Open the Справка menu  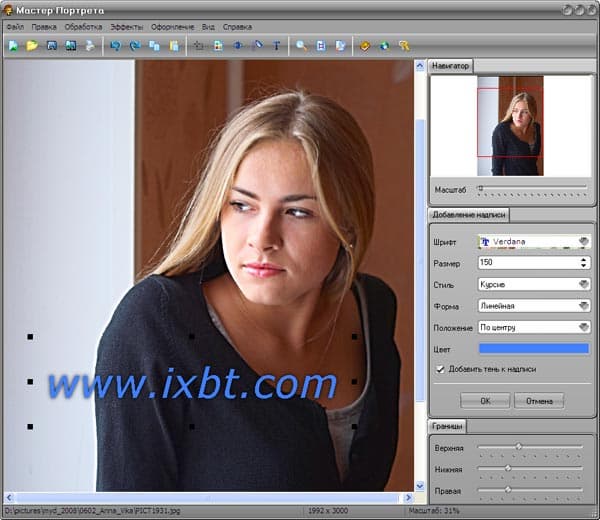(x=237, y=27)
